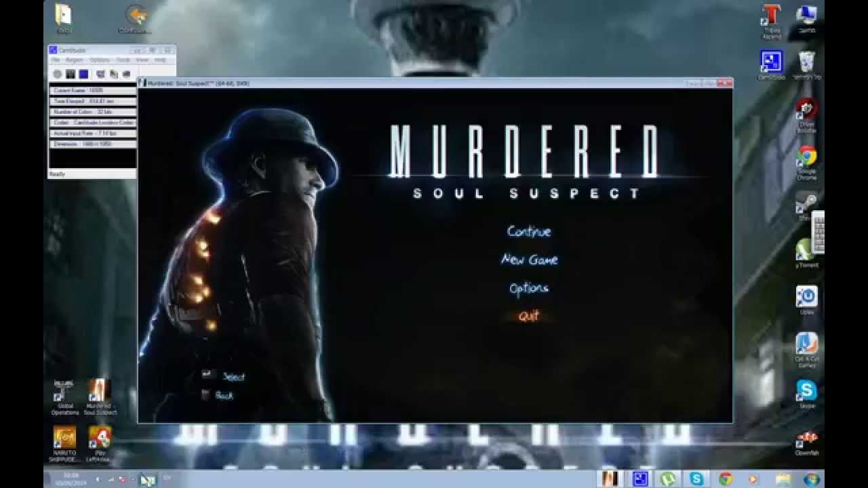Click the folder icon at top left
Screen dimensions: 868x488
click(64, 18)
